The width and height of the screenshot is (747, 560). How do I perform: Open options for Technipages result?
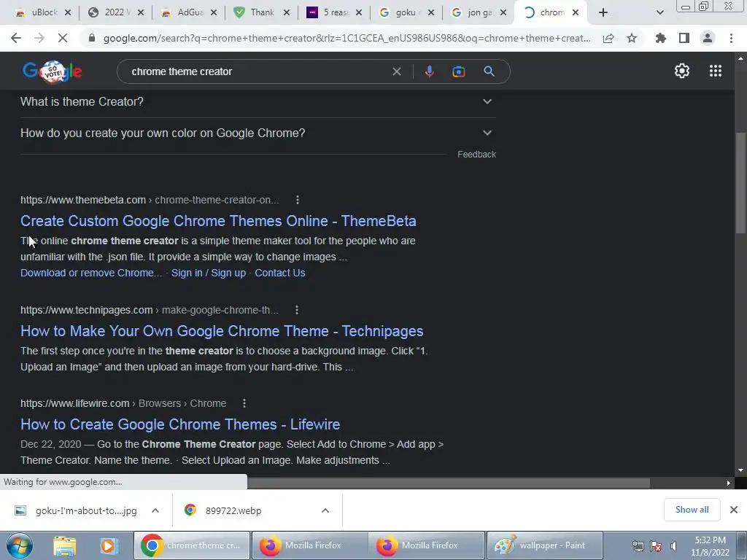point(297,310)
